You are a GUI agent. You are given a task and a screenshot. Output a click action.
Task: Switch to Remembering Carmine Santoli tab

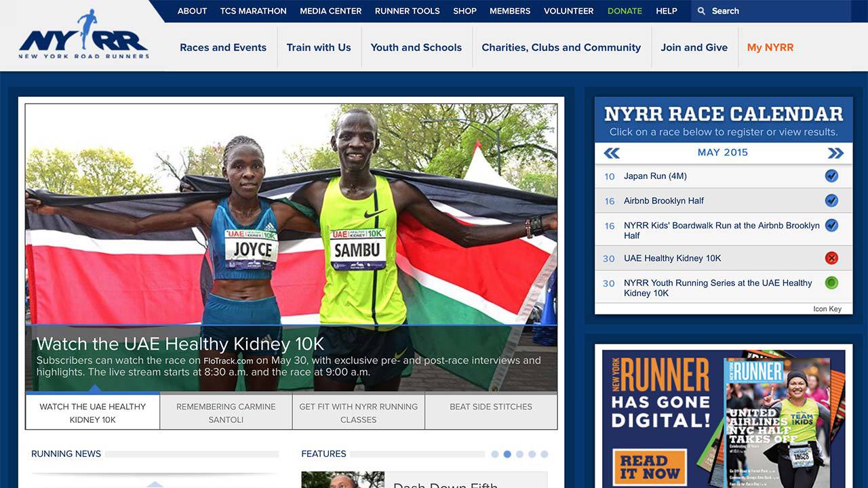pos(226,413)
